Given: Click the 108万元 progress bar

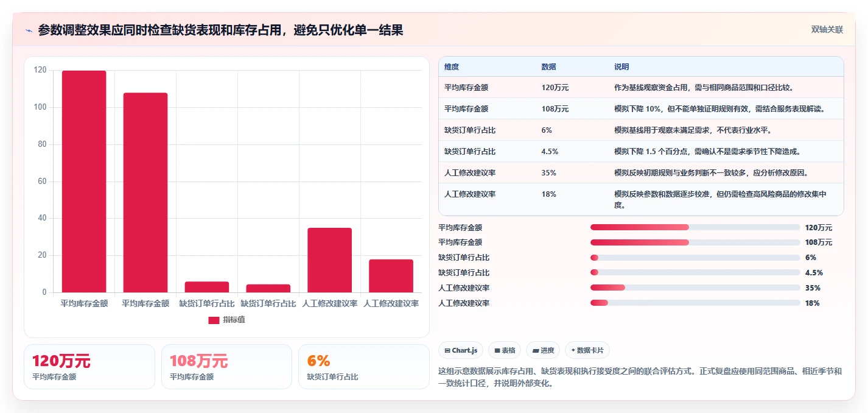Looking at the screenshot, I should (695, 242).
